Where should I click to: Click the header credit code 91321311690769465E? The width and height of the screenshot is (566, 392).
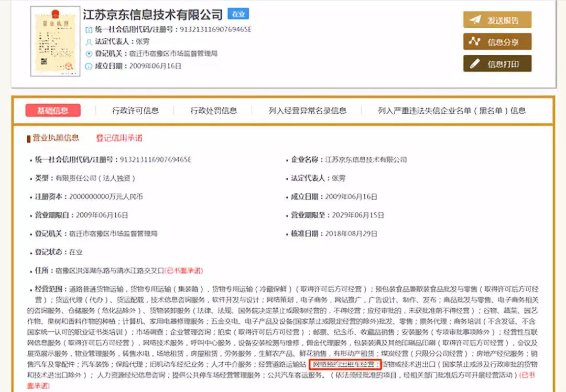point(215,29)
